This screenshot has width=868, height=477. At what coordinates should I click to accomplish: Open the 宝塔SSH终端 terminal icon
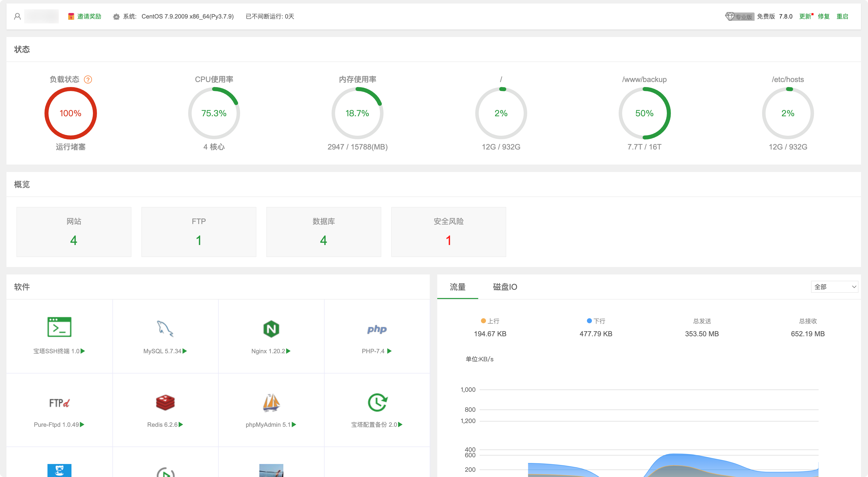pos(59,327)
